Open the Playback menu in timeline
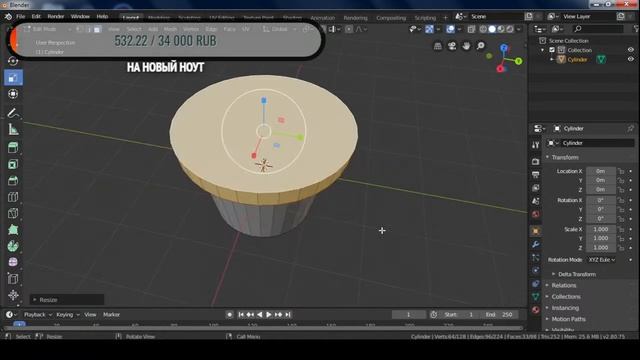The width and height of the screenshot is (640, 360). point(38,315)
